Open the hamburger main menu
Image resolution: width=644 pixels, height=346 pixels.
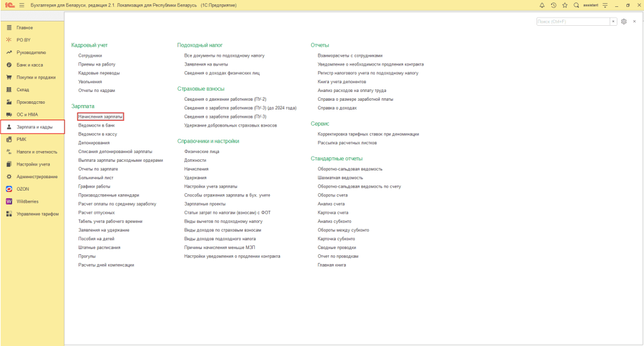[x=22, y=5]
